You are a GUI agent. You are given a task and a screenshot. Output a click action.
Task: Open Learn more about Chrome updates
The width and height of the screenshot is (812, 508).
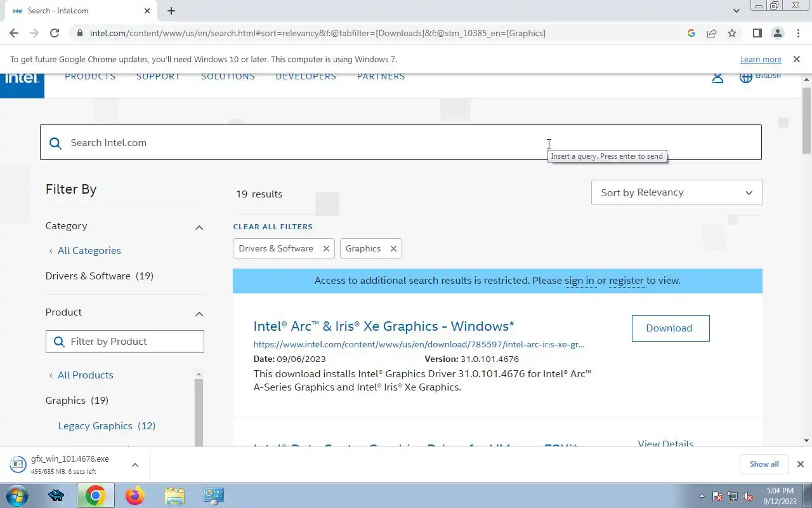[x=761, y=59]
